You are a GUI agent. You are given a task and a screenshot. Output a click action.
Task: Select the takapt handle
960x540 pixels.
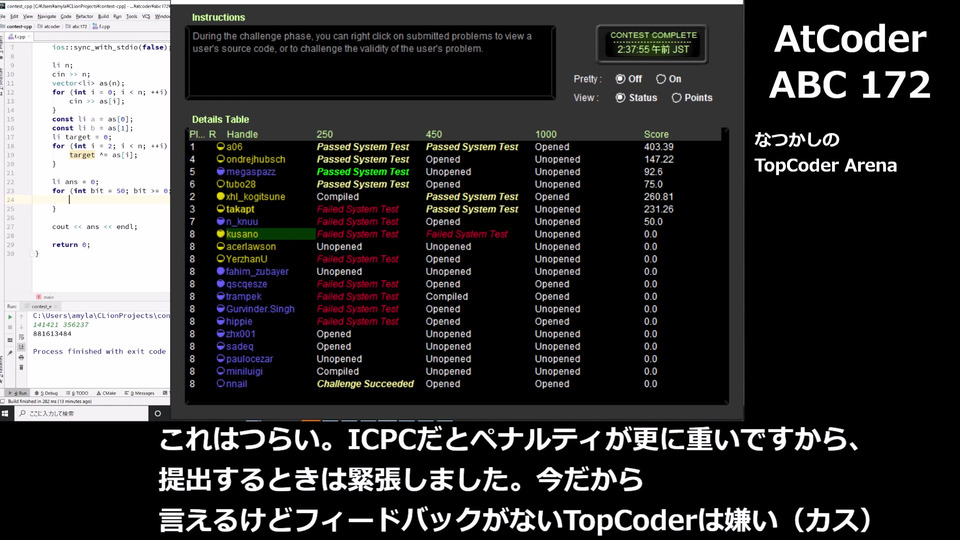click(x=240, y=209)
